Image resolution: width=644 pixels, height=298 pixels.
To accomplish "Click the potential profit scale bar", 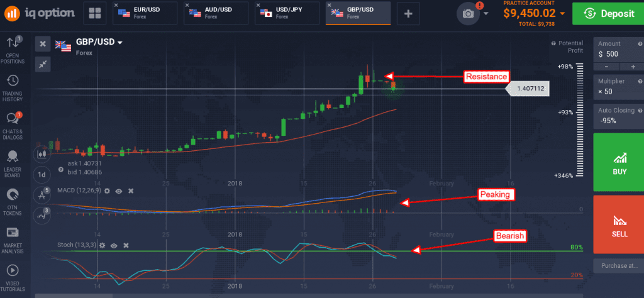I will coord(580,121).
